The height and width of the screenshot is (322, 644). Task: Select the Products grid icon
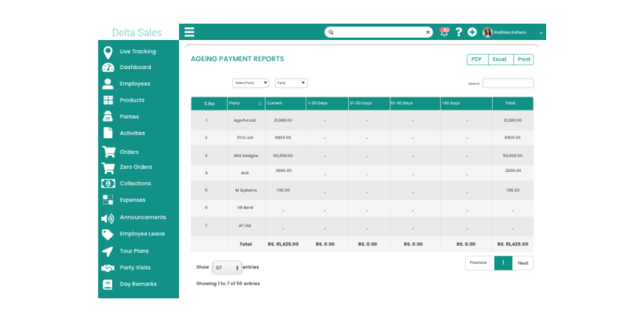[x=108, y=100]
